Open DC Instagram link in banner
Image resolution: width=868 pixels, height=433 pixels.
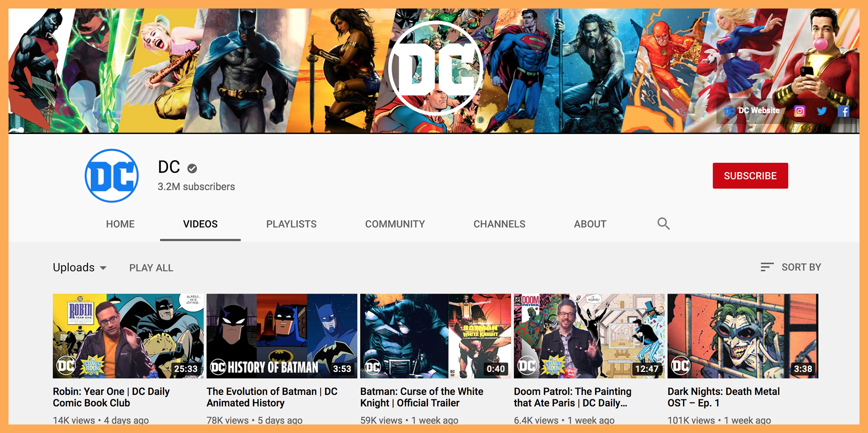pos(799,111)
